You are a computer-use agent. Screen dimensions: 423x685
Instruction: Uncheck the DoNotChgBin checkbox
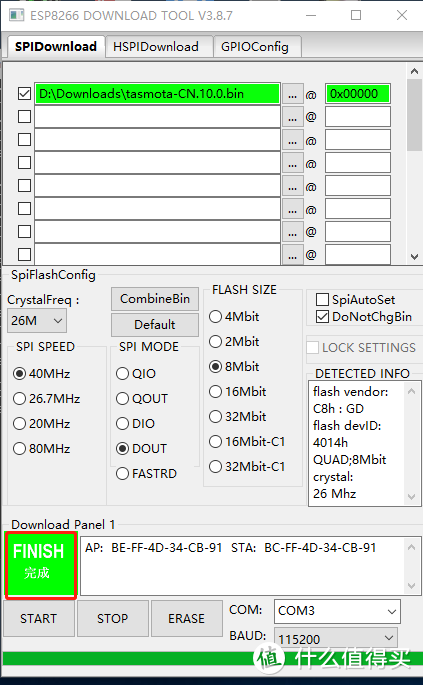(x=364, y=317)
